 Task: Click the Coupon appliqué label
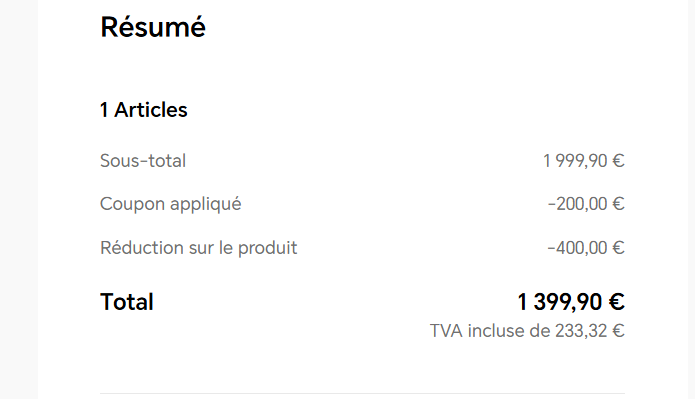point(171,204)
